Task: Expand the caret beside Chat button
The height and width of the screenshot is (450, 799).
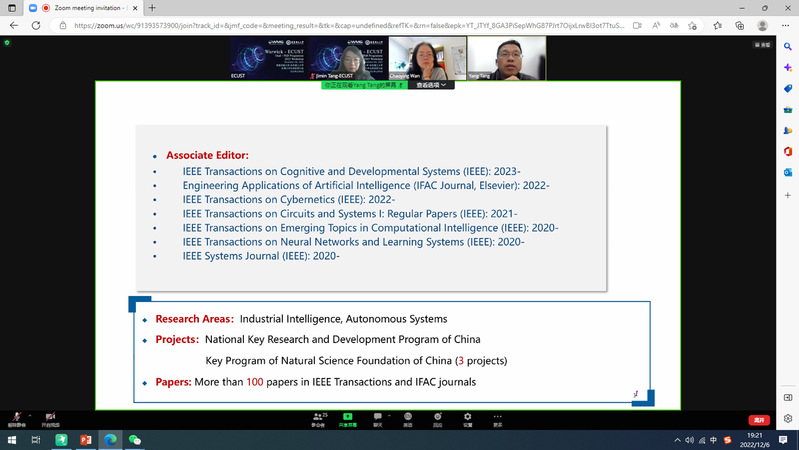Action: coord(389,415)
